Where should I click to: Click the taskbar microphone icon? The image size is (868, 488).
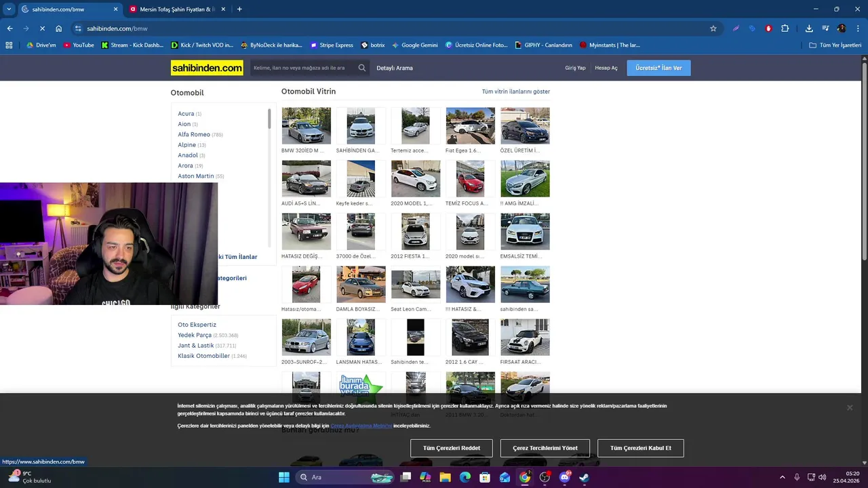point(797,477)
